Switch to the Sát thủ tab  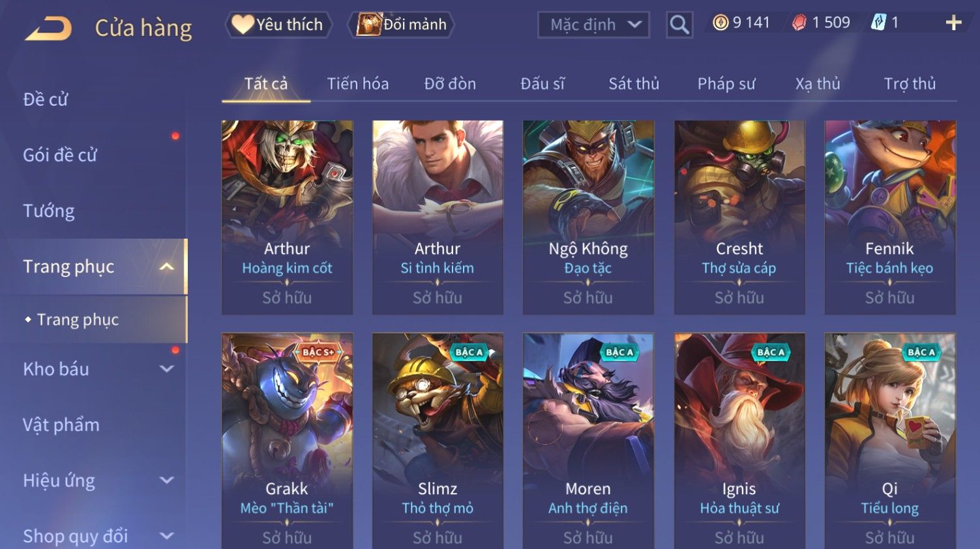[x=634, y=83]
